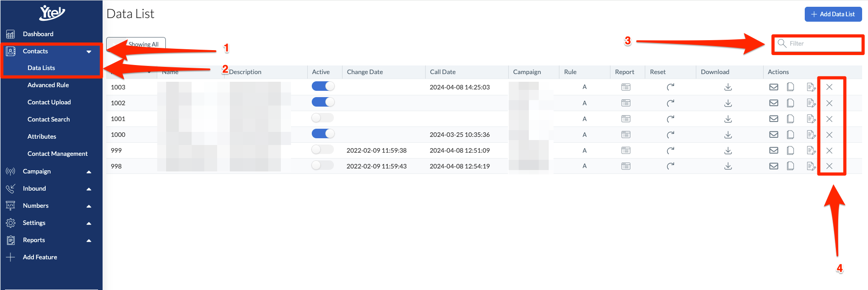The width and height of the screenshot is (868, 290).
Task: Click the envelope icon for list 1003
Action: point(774,87)
